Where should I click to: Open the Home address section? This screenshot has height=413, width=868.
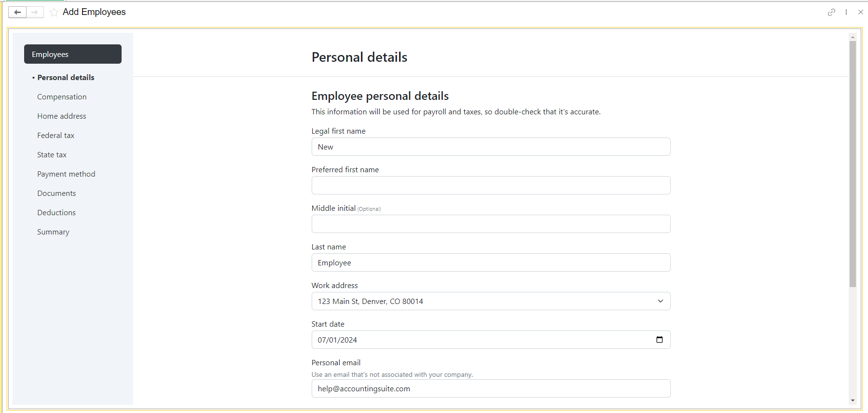(62, 116)
